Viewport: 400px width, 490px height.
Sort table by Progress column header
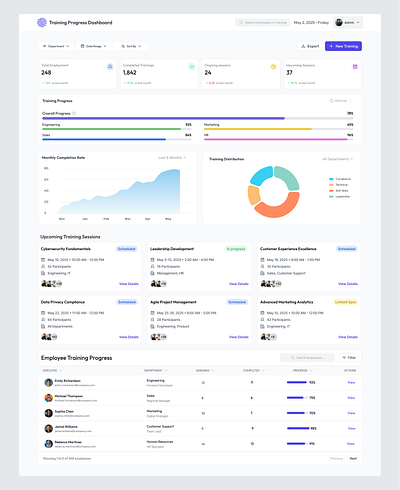[x=303, y=370]
